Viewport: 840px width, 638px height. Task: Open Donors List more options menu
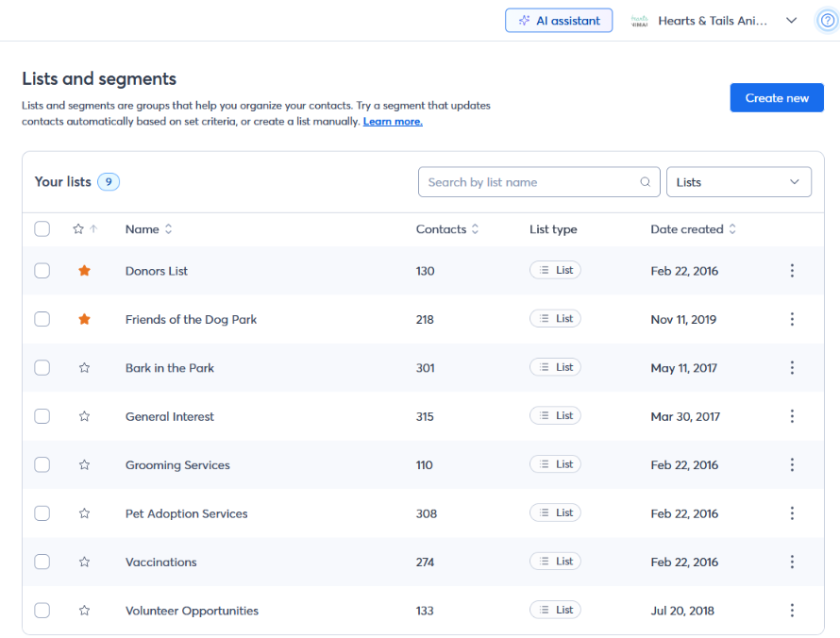pos(792,271)
